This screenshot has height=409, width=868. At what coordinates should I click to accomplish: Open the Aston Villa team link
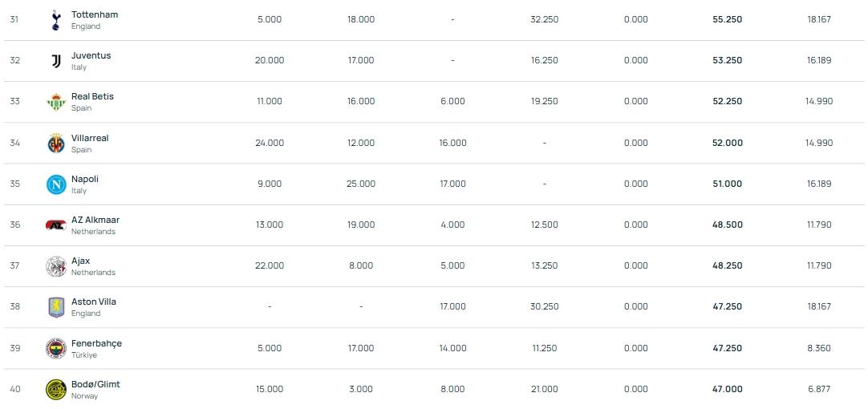coord(94,302)
